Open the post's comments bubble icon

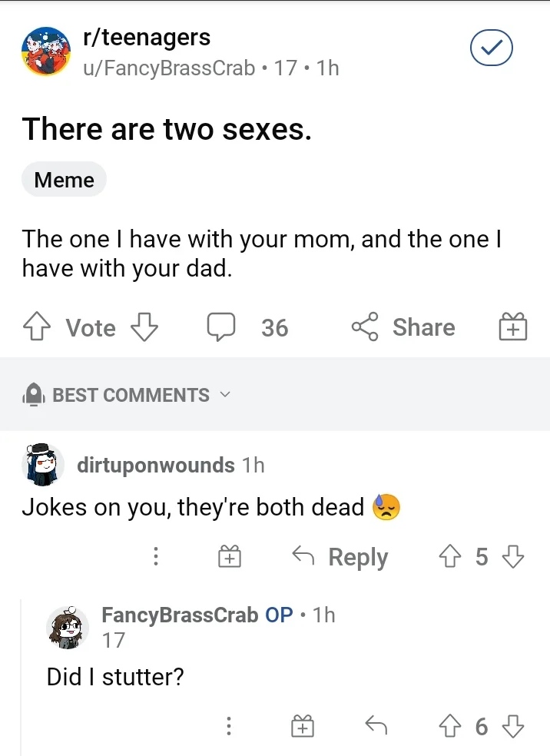tap(221, 328)
